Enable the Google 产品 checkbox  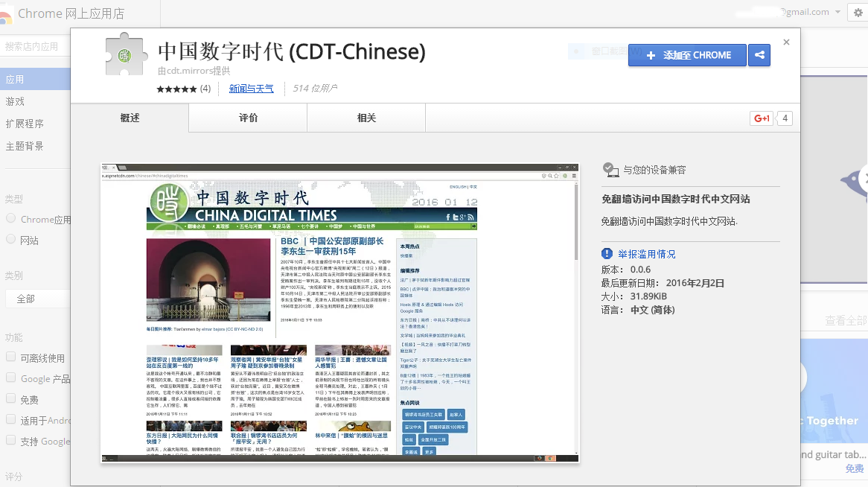[x=10, y=378]
